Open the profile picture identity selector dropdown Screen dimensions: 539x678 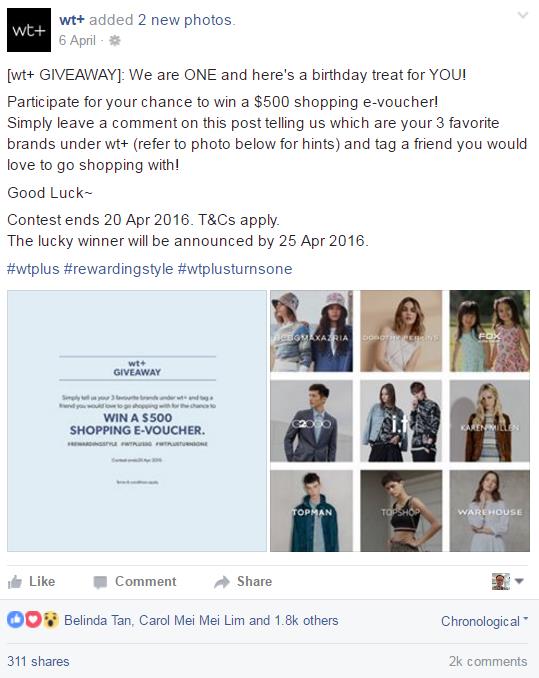tap(508, 582)
